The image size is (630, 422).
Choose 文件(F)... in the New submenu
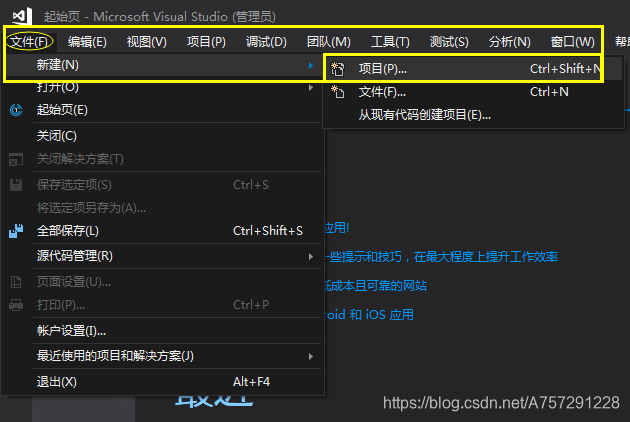tap(473, 92)
